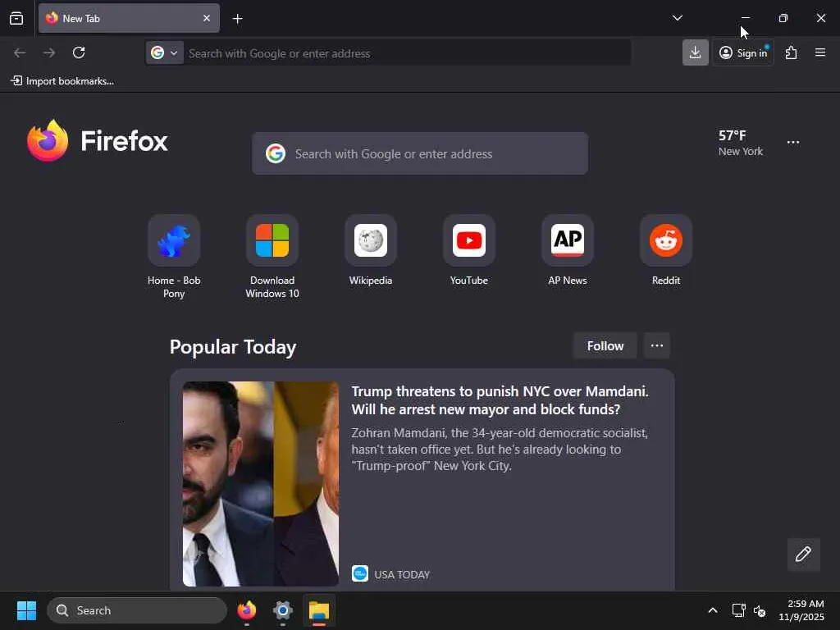Click the pencil customize new tab icon
This screenshot has height=630, width=840.
[804, 555]
